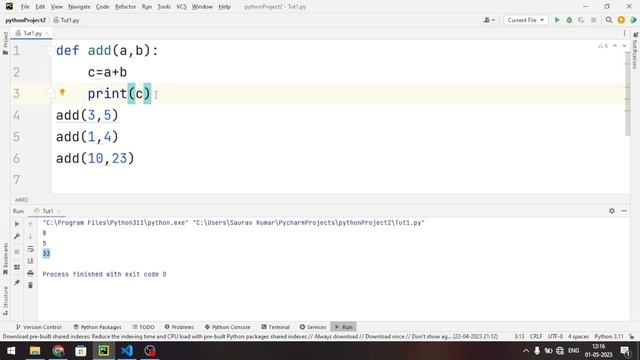
Task: Open the Refactor menu
Action: coord(125,7)
